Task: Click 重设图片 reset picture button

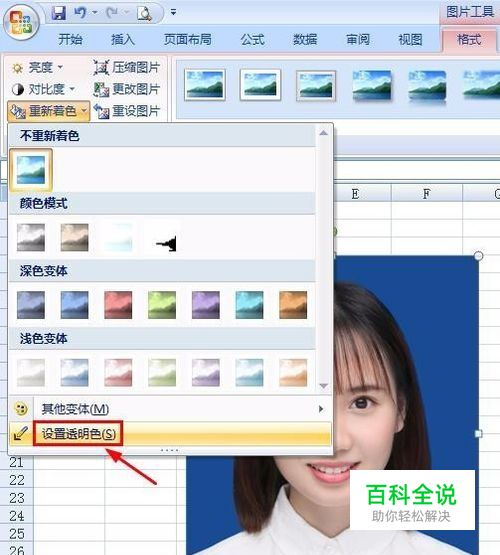Action: (127, 111)
